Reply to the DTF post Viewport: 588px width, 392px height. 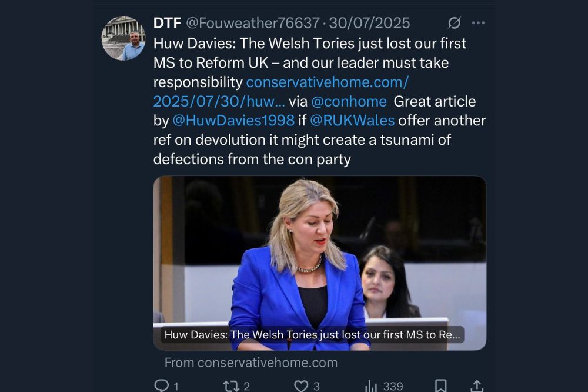coord(161,386)
